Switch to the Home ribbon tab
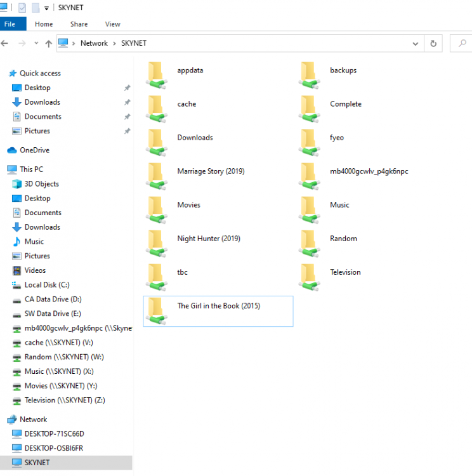 (44, 24)
